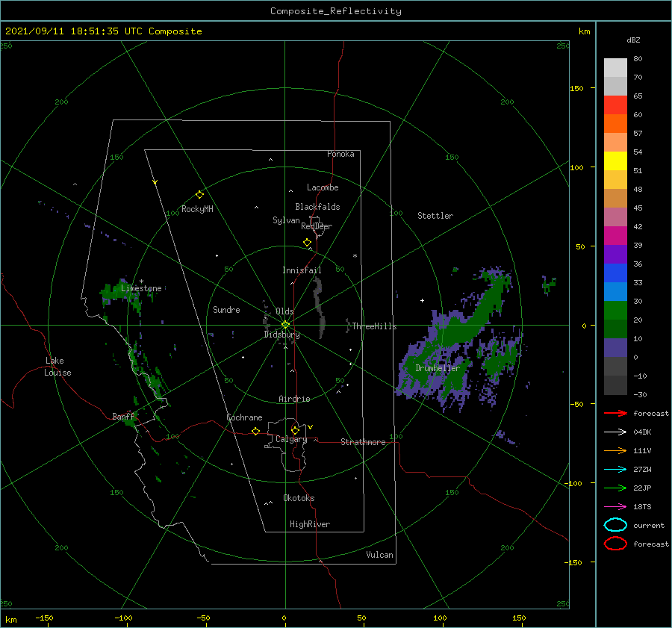Click the Strathmore city label
672x628 pixels.
pos(363,442)
